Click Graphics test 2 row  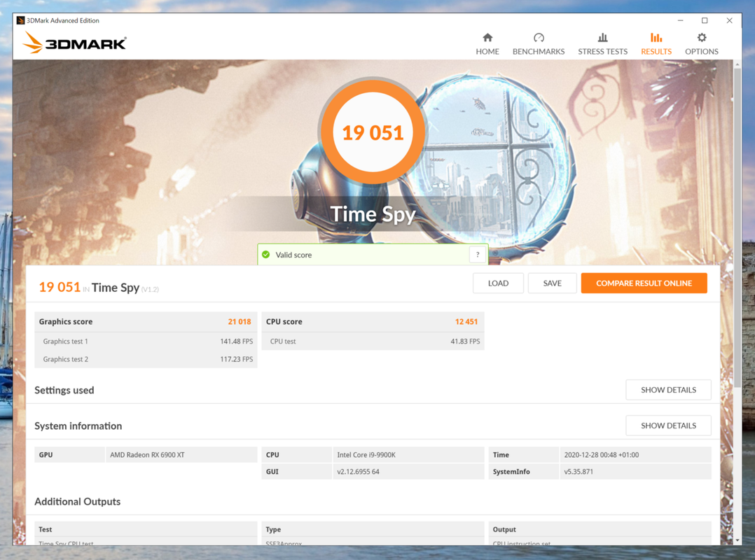146,359
